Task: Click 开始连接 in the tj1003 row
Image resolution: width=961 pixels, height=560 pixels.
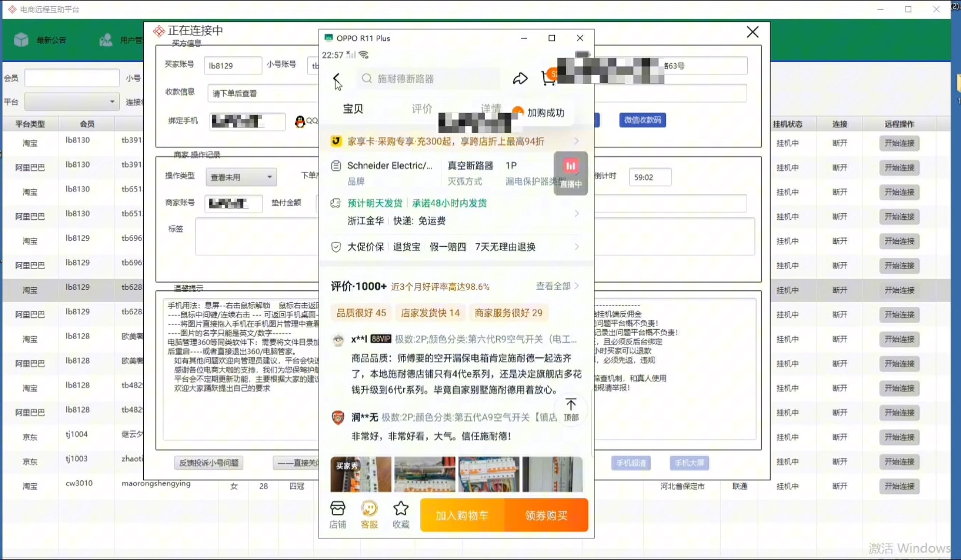Action: (x=899, y=461)
